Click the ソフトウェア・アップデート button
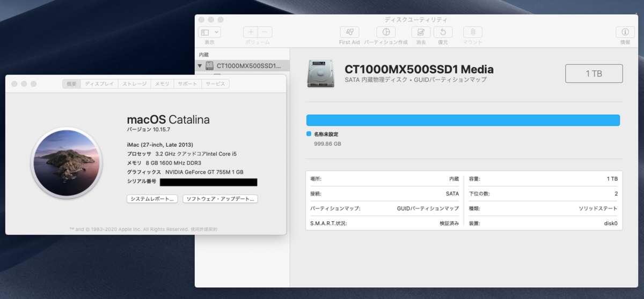Image resolution: width=644 pixels, height=299 pixels. coord(221,199)
